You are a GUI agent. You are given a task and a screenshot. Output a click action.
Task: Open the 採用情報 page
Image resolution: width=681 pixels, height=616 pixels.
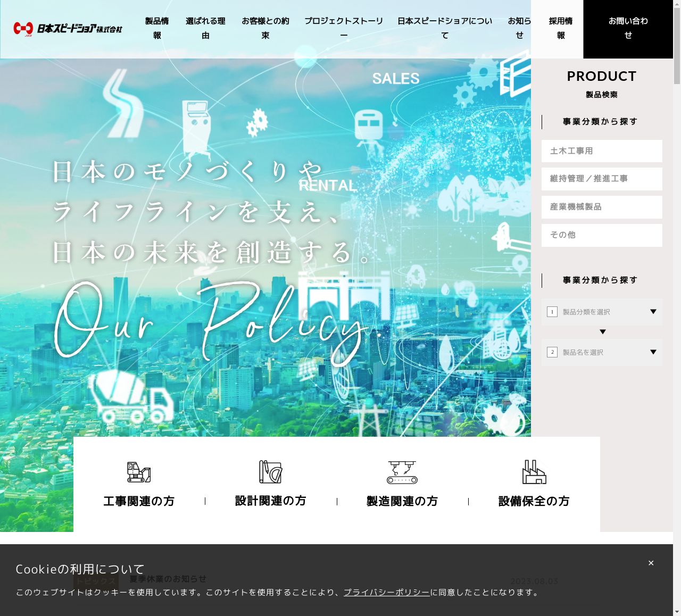(561, 29)
